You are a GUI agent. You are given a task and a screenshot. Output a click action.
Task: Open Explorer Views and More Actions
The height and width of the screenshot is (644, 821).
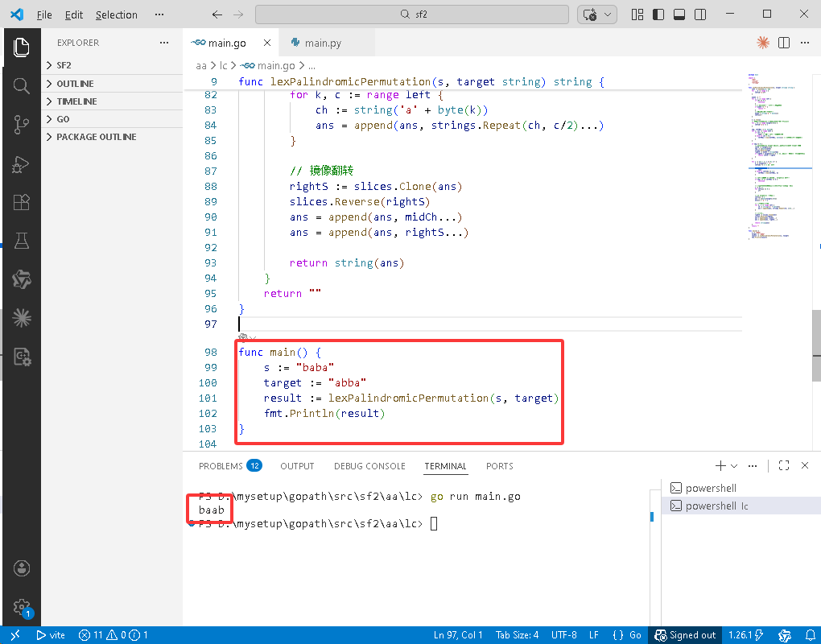click(164, 43)
